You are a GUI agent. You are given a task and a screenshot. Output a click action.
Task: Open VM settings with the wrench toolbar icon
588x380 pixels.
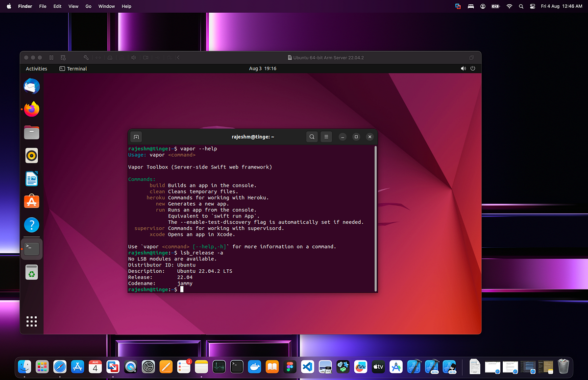click(x=86, y=57)
